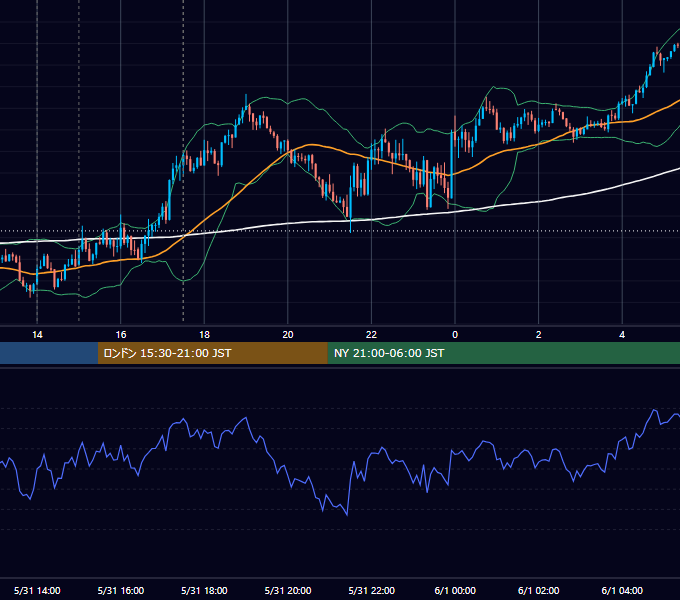Screen dimensions: 680x600
Task: Click the 5/31 22:00 time label
Action: click(x=372, y=590)
